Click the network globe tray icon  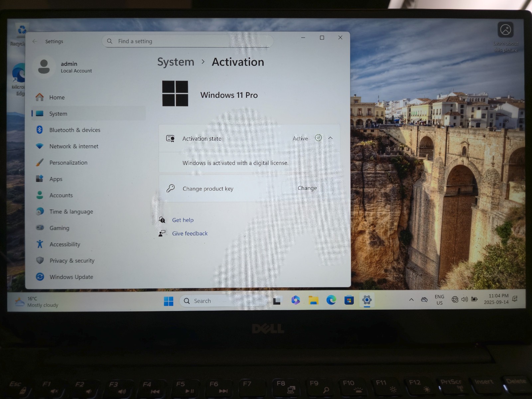pos(455,300)
